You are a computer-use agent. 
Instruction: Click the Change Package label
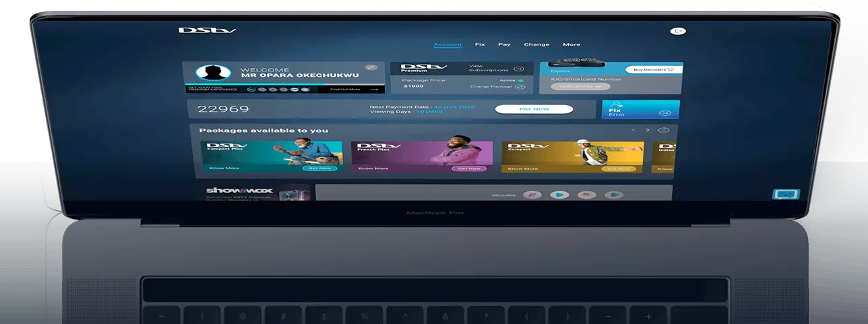pyautogui.click(x=491, y=87)
